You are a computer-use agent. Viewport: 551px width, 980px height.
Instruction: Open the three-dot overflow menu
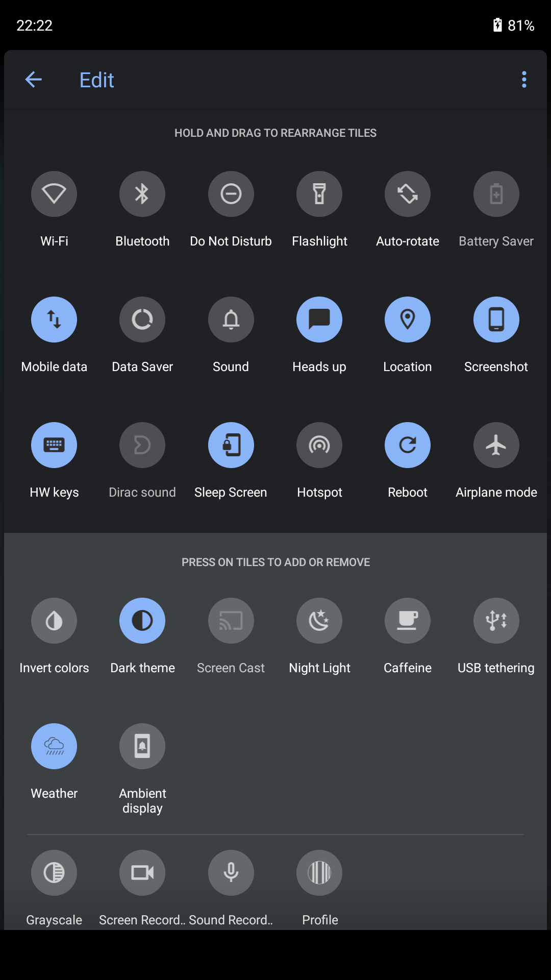click(x=524, y=80)
